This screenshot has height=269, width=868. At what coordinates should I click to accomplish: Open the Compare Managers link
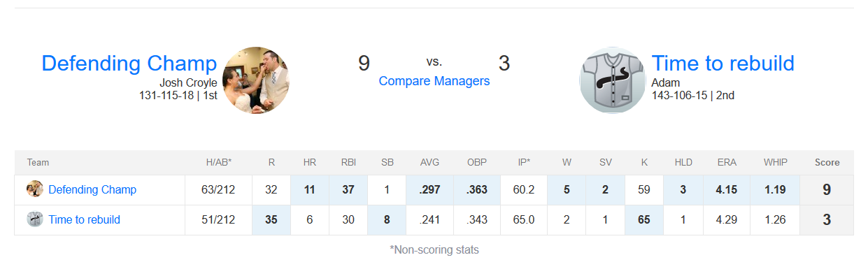pos(434,81)
